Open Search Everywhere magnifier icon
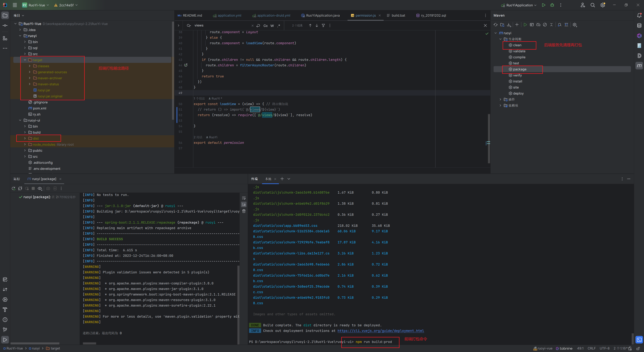Screen dimensions: 644x352 [x=593, y=5]
